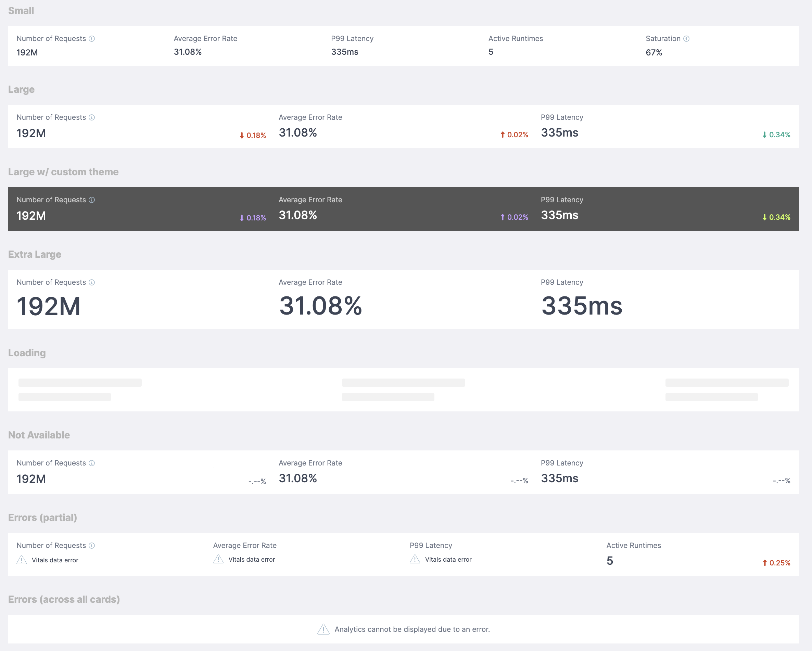Select Active Runtimes value 5 in Small card
This screenshot has height=651, width=812.
(491, 52)
